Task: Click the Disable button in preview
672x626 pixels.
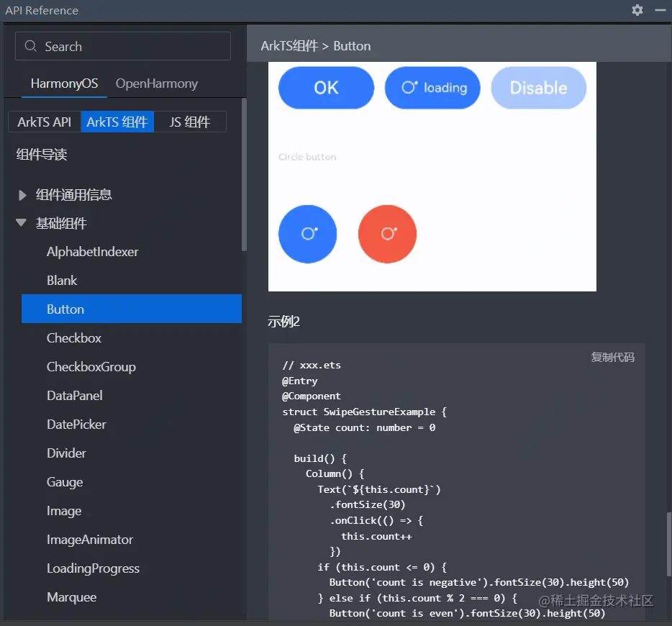Action: tap(539, 88)
